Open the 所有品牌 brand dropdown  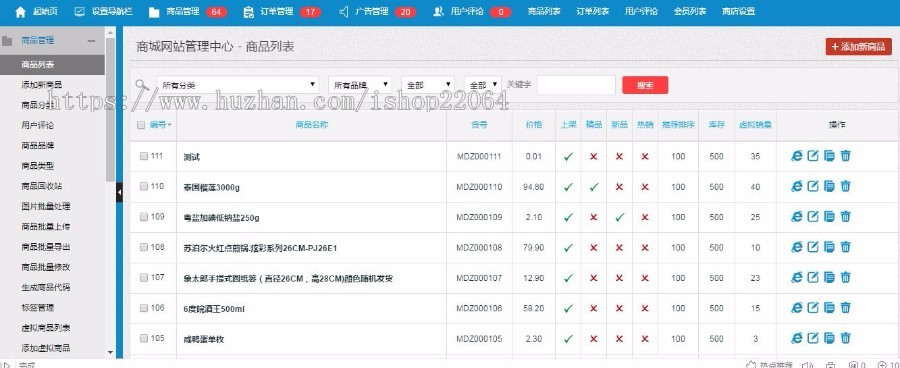[360, 85]
